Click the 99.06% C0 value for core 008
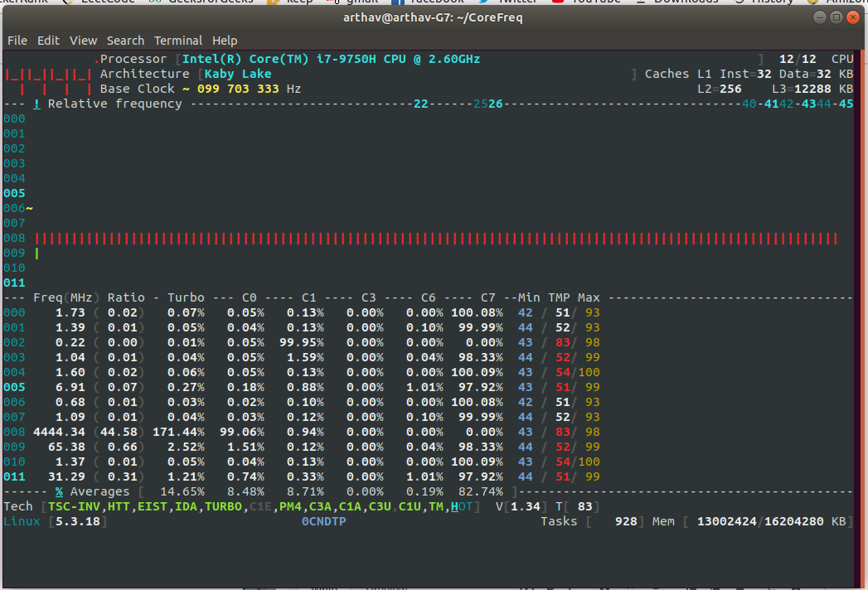 pyautogui.click(x=242, y=432)
